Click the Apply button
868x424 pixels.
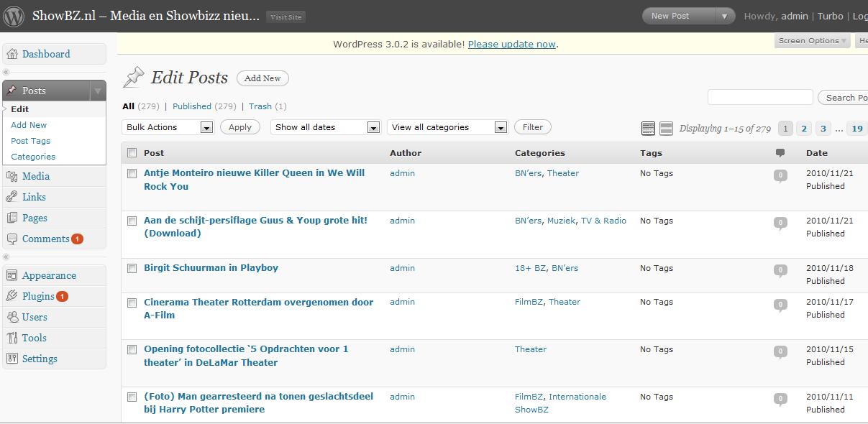coord(240,127)
